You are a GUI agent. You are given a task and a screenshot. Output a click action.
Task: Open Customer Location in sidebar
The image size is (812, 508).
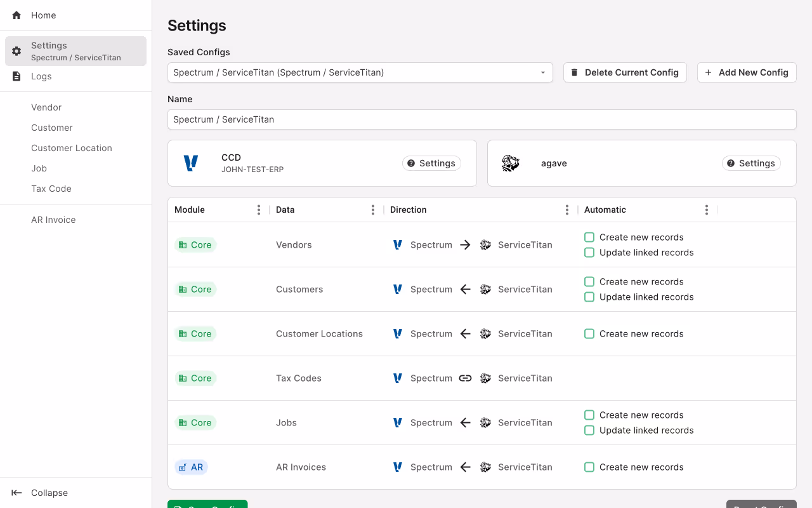pyautogui.click(x=76, y=148)
